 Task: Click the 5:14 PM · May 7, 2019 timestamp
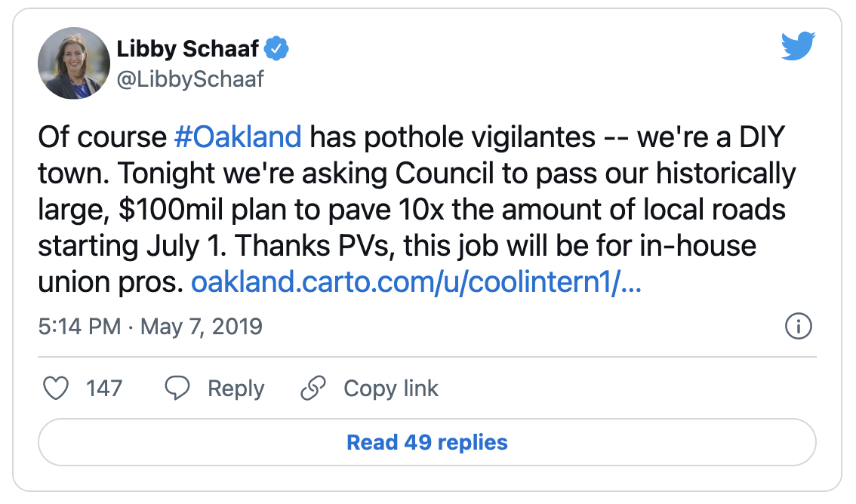(x=149, y=327)
